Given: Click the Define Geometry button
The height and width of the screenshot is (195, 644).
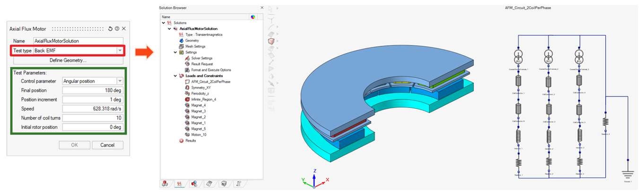Looking at the screenshot, I should click(68, 60).
